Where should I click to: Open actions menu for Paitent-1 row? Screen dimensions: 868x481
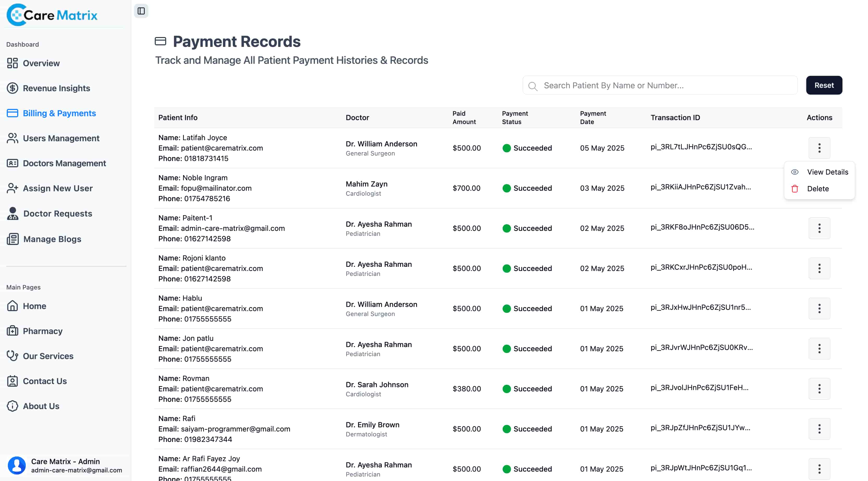pyautogui.click(x=819, y=228)
